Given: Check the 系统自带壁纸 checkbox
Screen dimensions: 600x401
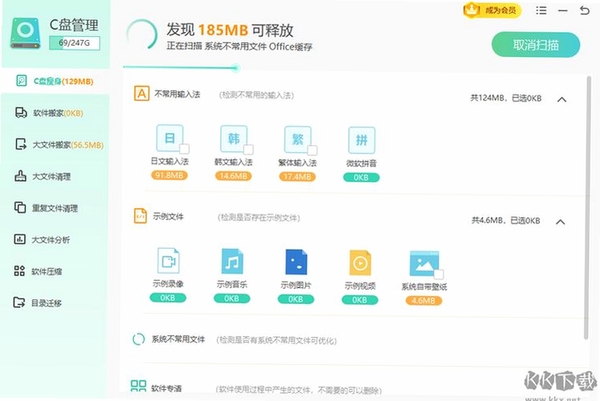Looking at the screenshot, I should tap(439, 274).
